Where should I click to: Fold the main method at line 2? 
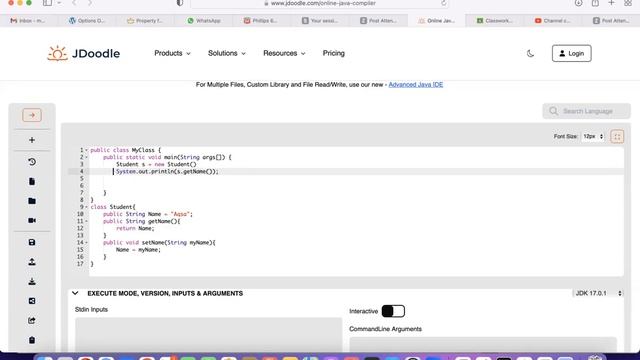click(86, 157)
